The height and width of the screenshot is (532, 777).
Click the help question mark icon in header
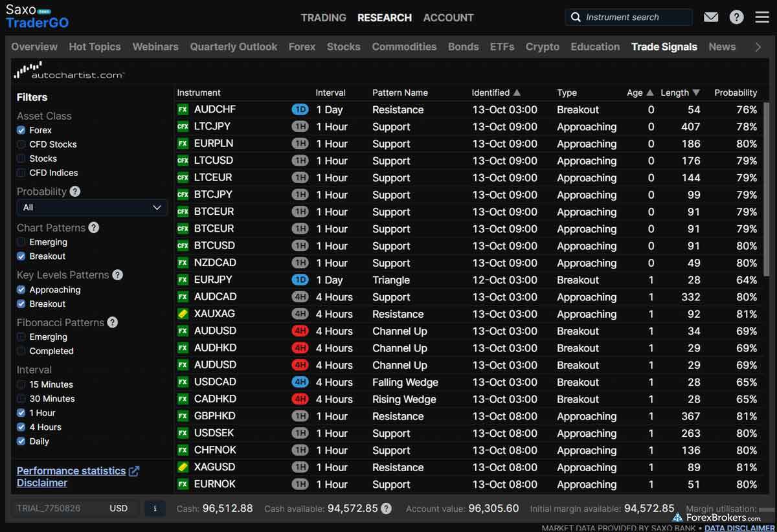coord(736,17)
